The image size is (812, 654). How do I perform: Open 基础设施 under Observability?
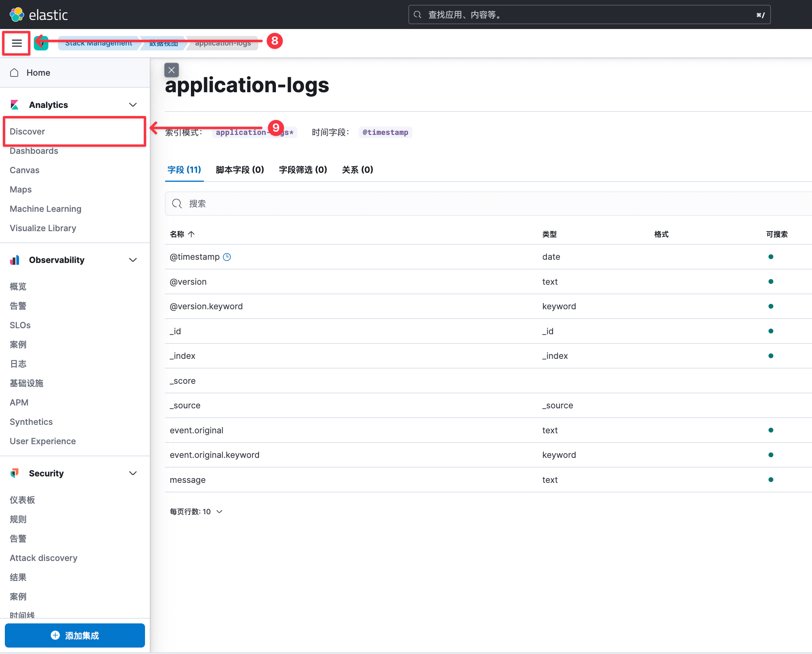click(x=27, y=383)
